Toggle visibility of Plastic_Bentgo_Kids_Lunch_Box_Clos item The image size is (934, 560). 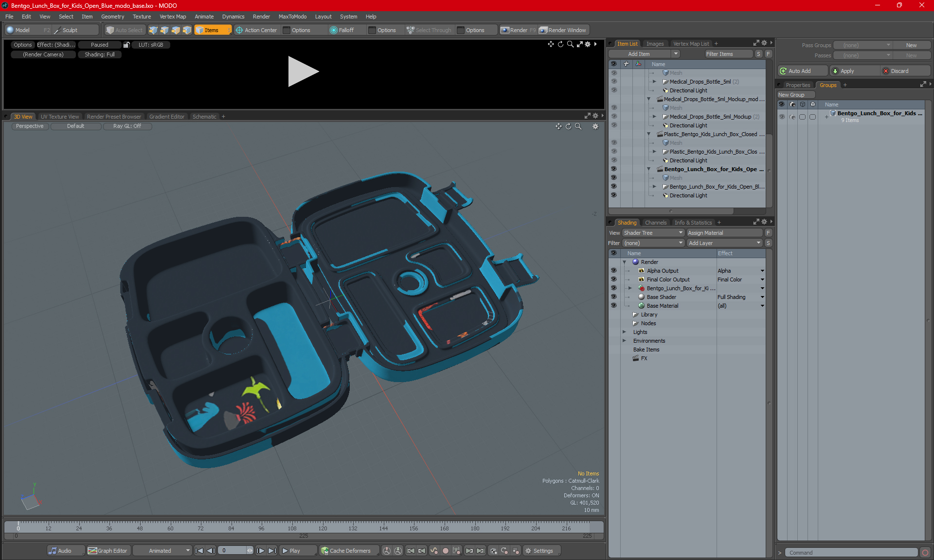coord(613,152)
